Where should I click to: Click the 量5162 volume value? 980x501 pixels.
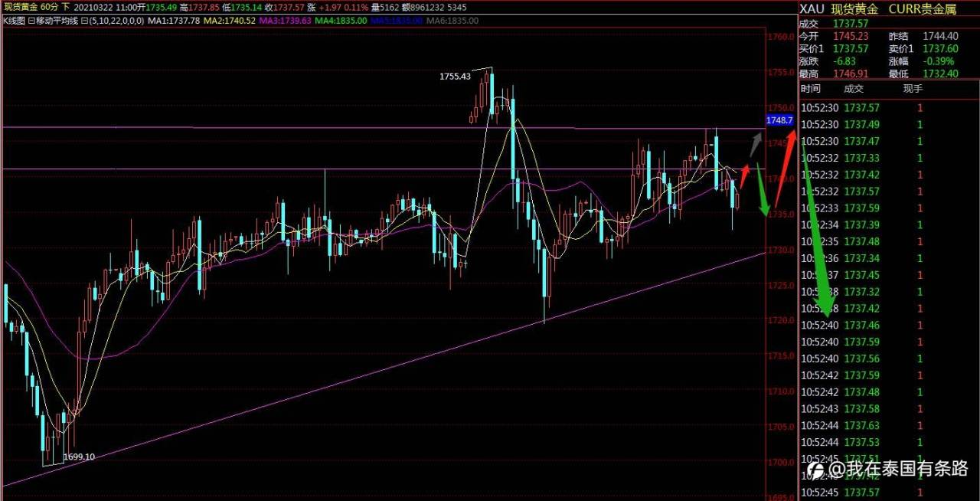tap(385, 7)
